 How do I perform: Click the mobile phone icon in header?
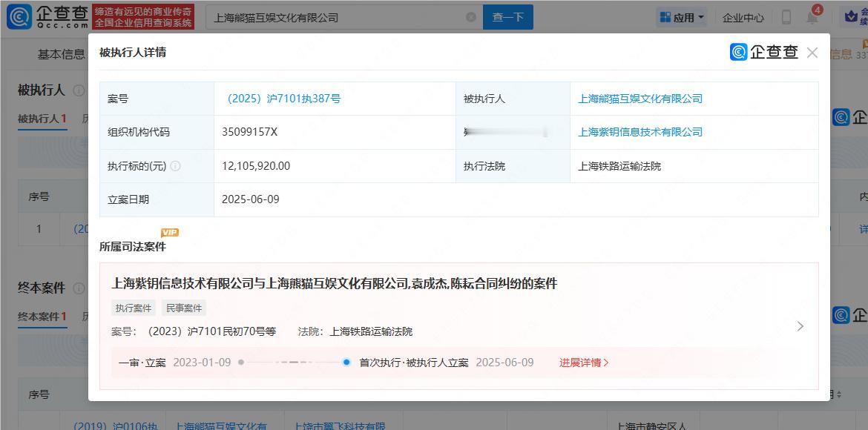point(786,17)
